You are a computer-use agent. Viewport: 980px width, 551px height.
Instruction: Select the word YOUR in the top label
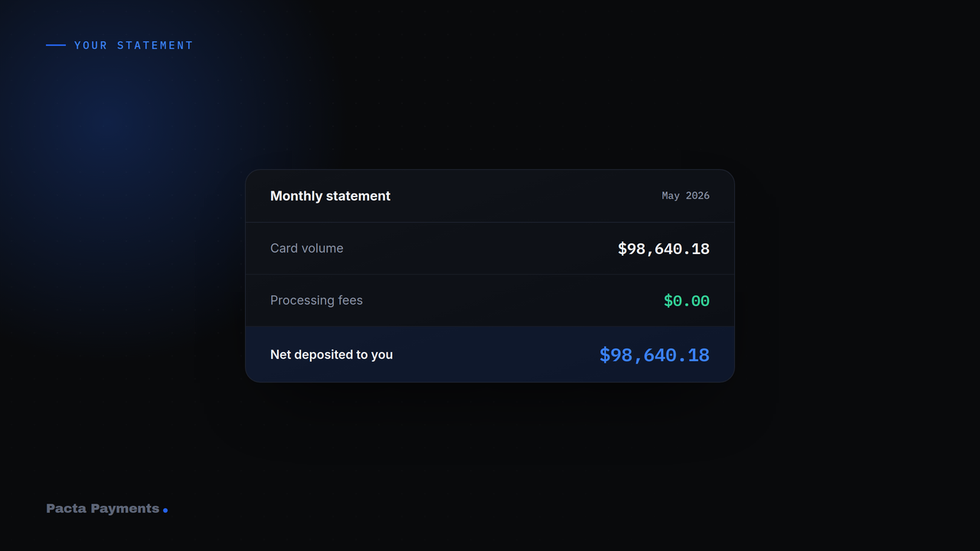pos(91,45)
